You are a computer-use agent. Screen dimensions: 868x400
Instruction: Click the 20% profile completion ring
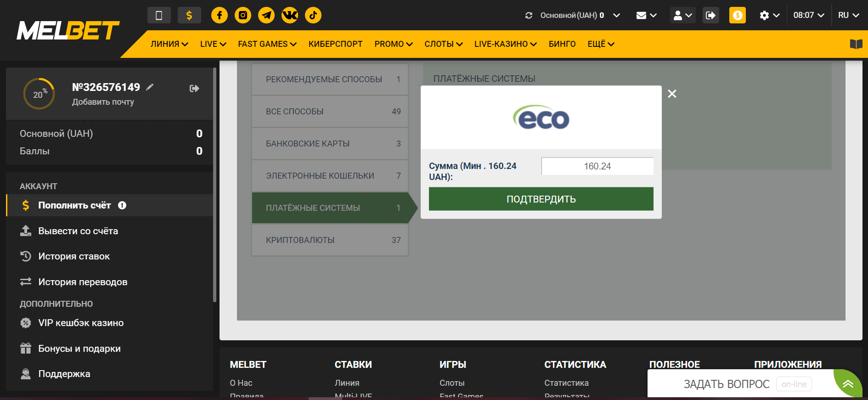click(39, 94)
